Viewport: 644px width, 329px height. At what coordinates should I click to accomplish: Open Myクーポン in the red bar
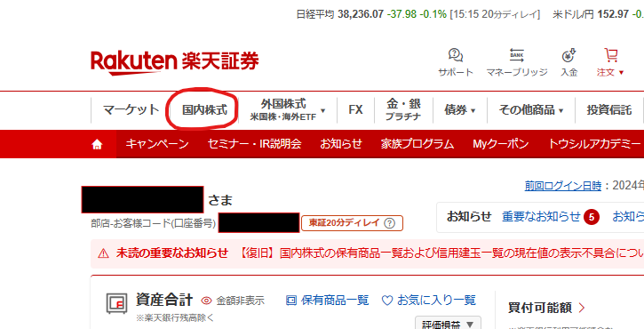coord(501,144)
